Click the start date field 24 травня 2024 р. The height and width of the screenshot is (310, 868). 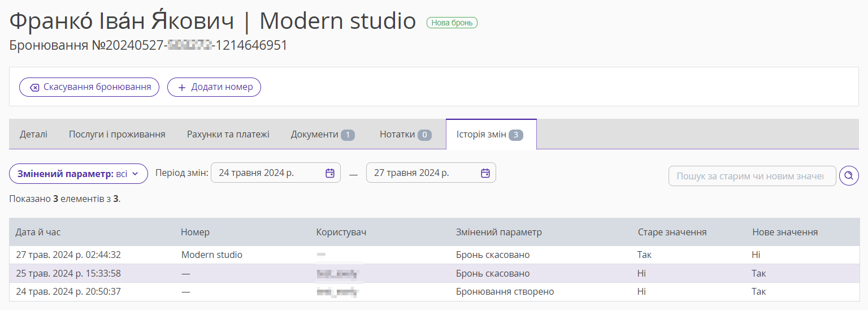coord(276,173)
